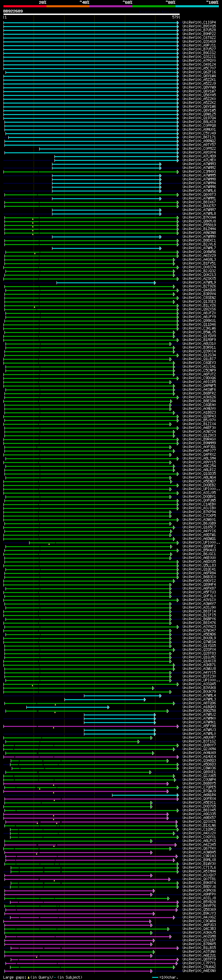Open hit UniRef100_Q5LL83
Image resolution: width=222 pixels, height=980 pixels.
[199, 565]
